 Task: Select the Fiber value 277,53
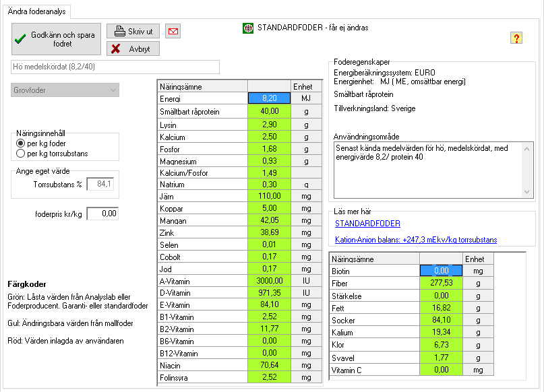click(x=441, y=283)
